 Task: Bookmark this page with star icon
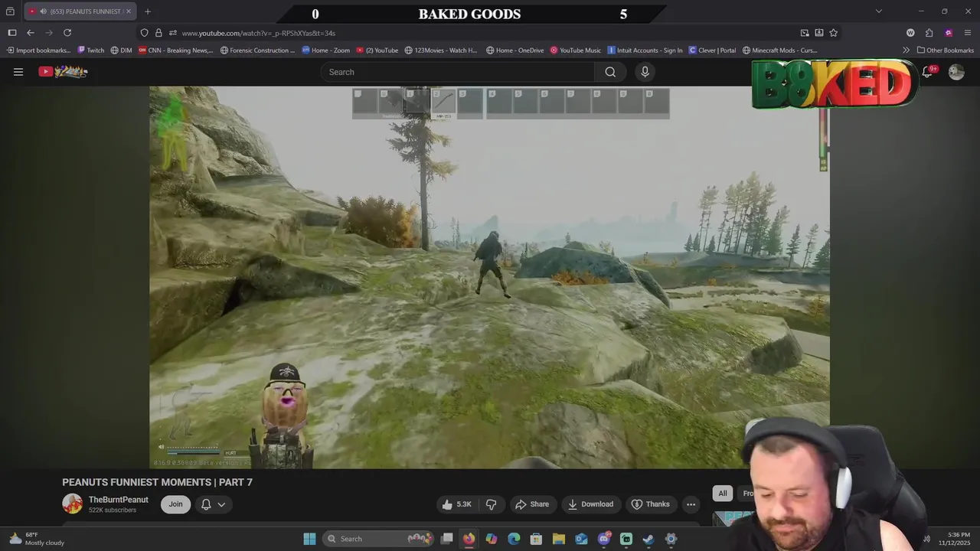(x=834, y=33)
